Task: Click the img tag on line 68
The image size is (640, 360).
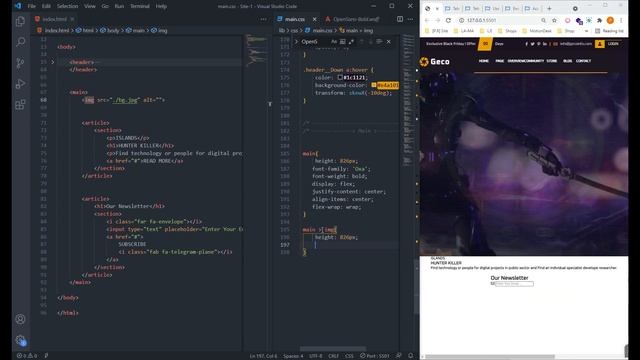Action: pos(89,100)
